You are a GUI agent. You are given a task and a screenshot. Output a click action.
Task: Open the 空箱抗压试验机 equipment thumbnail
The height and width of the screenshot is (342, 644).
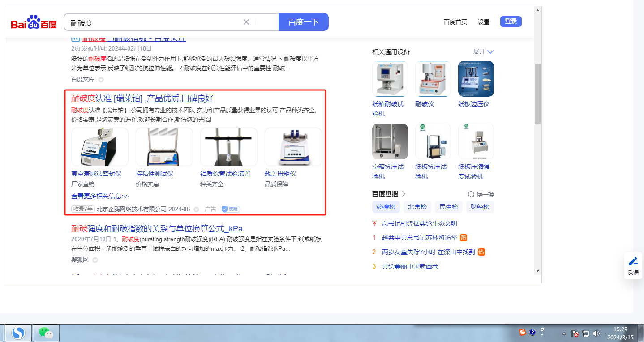point(390,141)
